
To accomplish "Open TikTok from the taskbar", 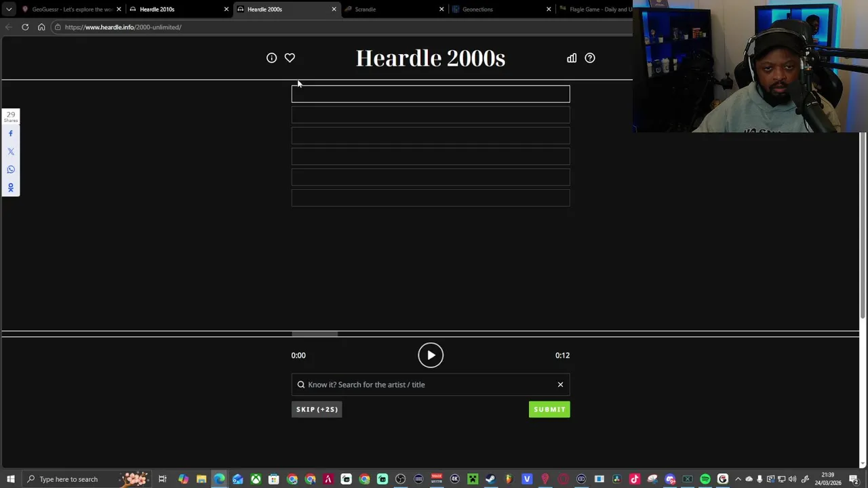I will pos(635,479).
